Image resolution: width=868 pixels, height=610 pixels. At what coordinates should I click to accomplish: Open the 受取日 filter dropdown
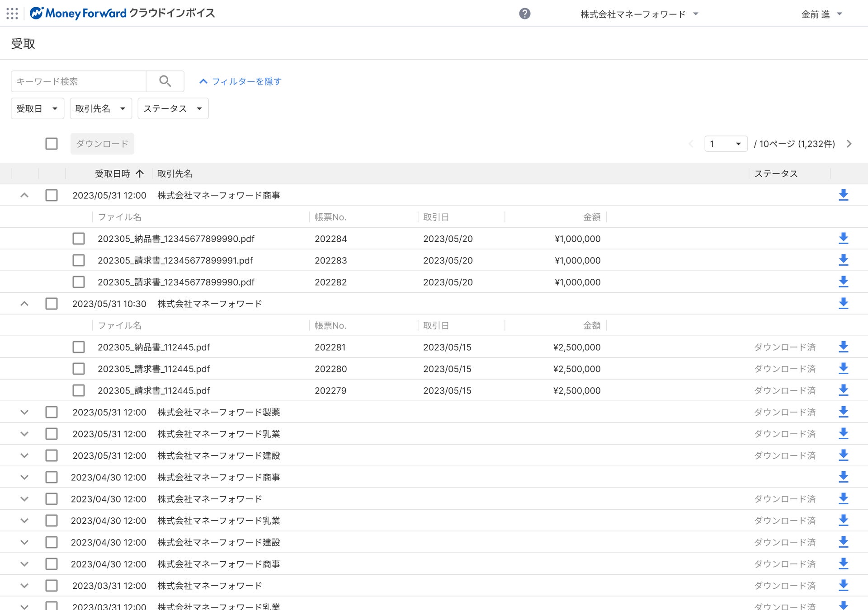coord(37,108)
